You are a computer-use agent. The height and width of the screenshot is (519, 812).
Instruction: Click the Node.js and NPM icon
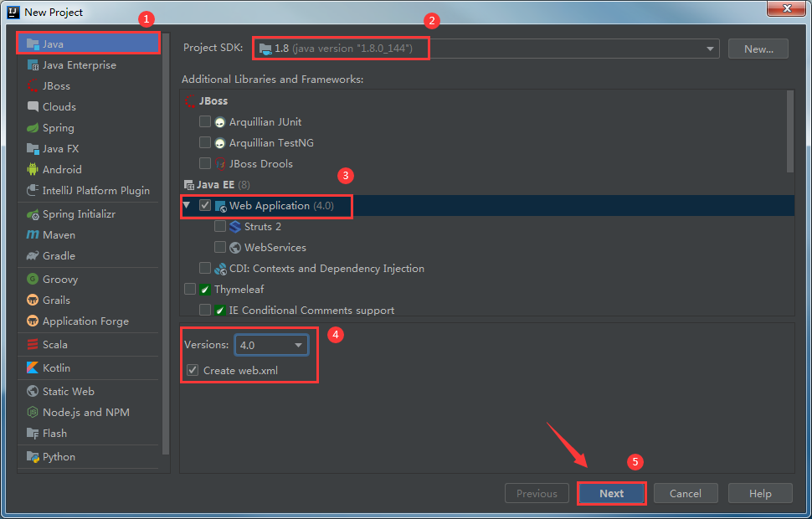click(33, 413)
